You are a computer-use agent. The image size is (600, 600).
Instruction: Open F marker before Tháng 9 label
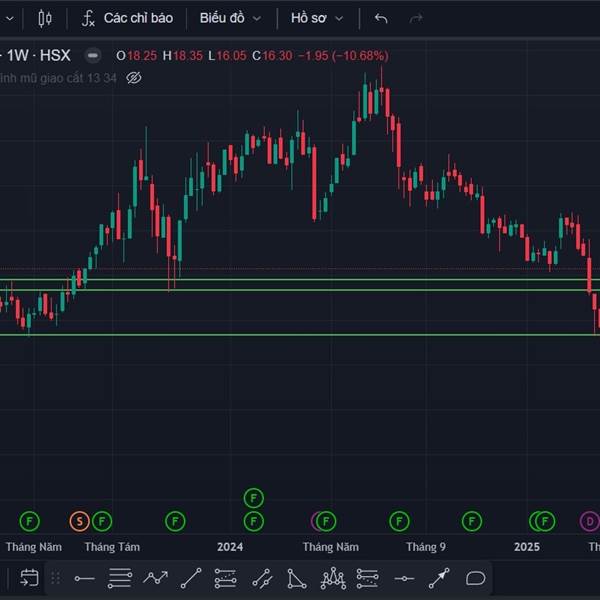tap(399, 521)
